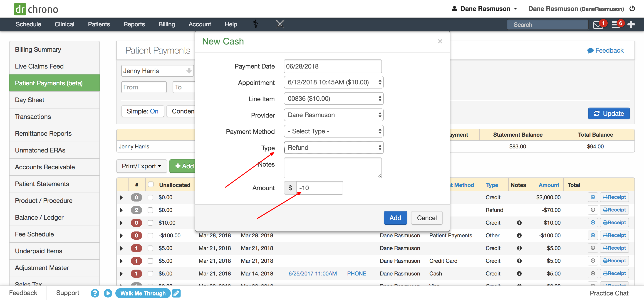Click the Search box in navbar

547,25
